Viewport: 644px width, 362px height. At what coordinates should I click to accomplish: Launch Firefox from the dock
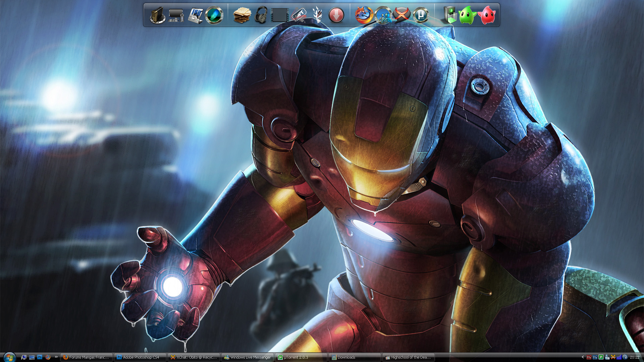click(x=364, y=15)
